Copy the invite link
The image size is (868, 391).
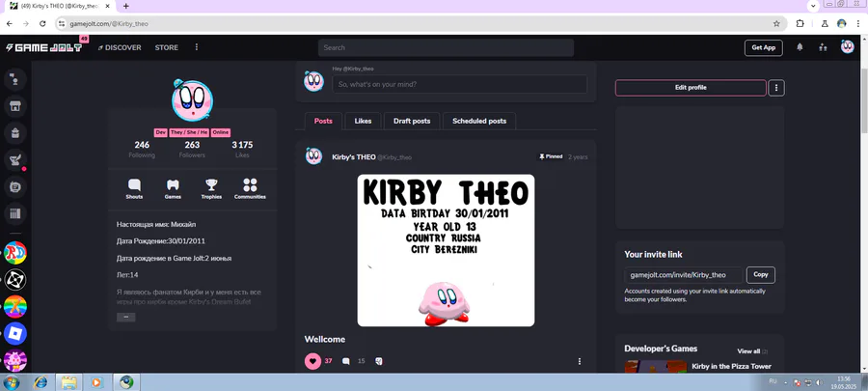(x=761, y=275)
